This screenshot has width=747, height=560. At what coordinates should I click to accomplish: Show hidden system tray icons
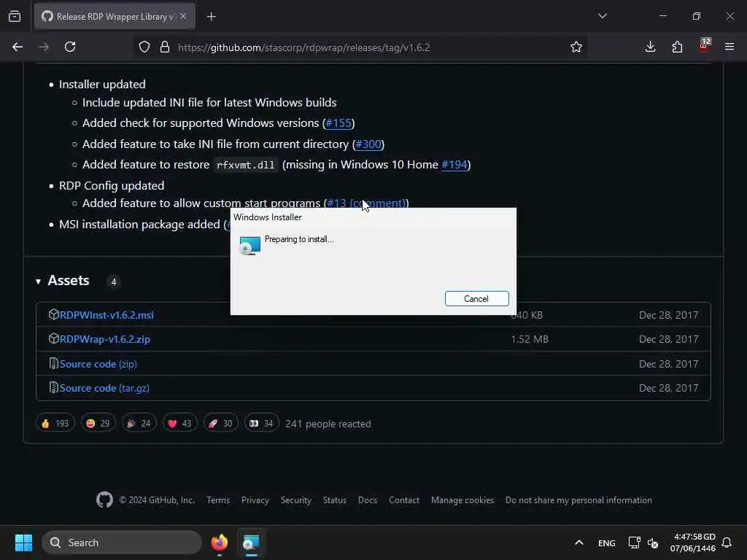(x=578, y=542)
